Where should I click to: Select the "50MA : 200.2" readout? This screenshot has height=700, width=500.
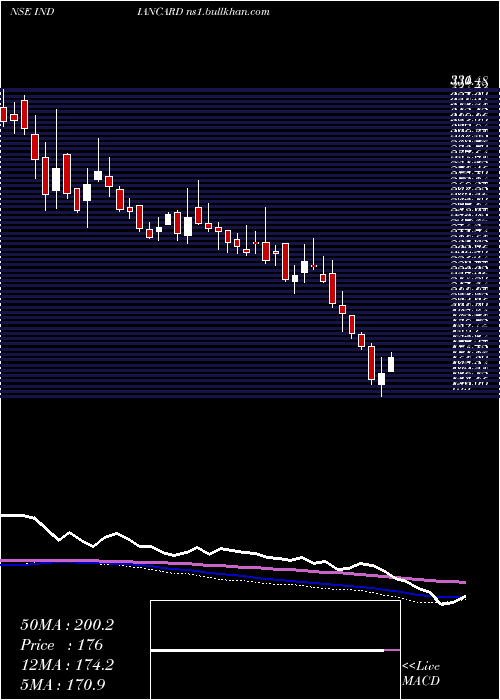[67, 625]
